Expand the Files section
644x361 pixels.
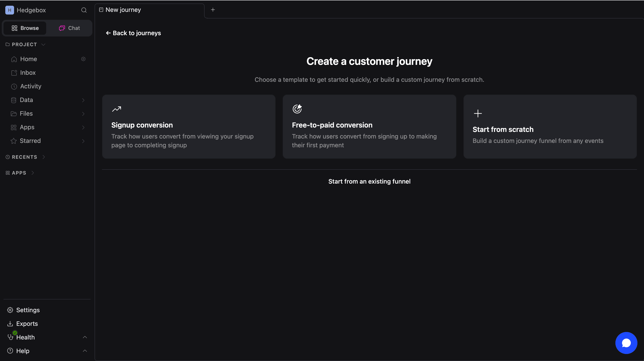pyautogui.click(x=83, y=114)
